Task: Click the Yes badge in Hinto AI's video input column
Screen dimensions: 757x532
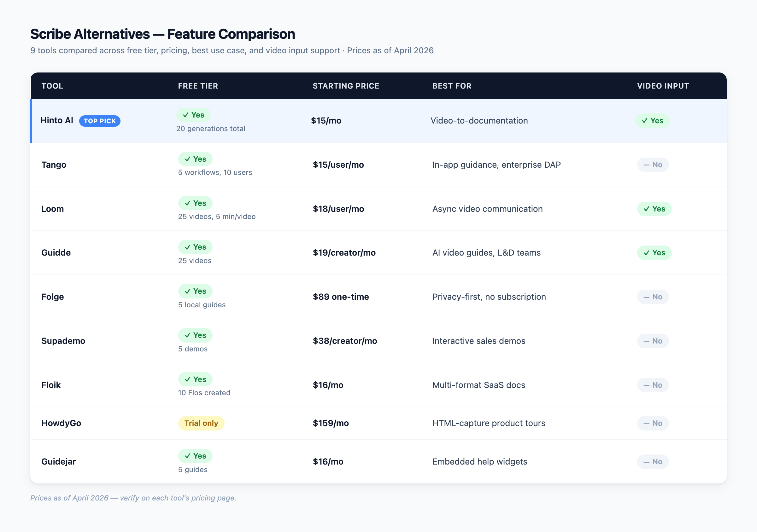Action: click(653, 121)
